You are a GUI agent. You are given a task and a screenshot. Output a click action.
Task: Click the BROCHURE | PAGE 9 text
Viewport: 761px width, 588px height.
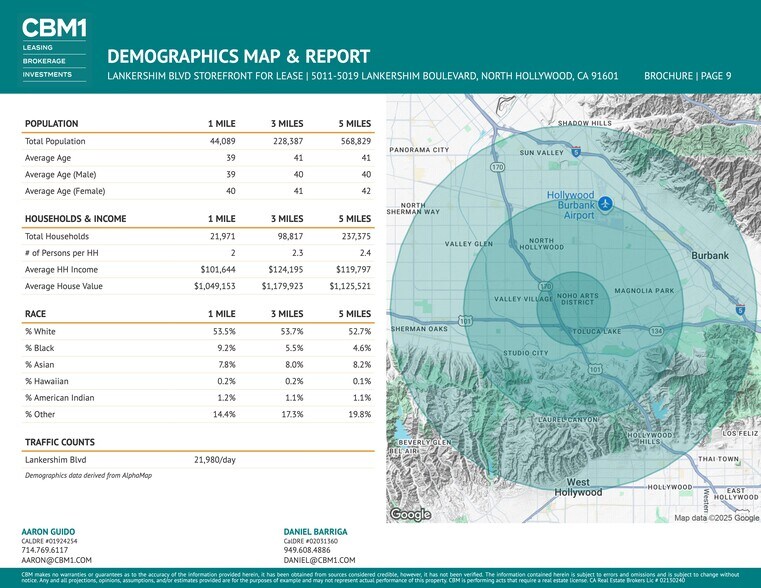click(x=688, y=76)
